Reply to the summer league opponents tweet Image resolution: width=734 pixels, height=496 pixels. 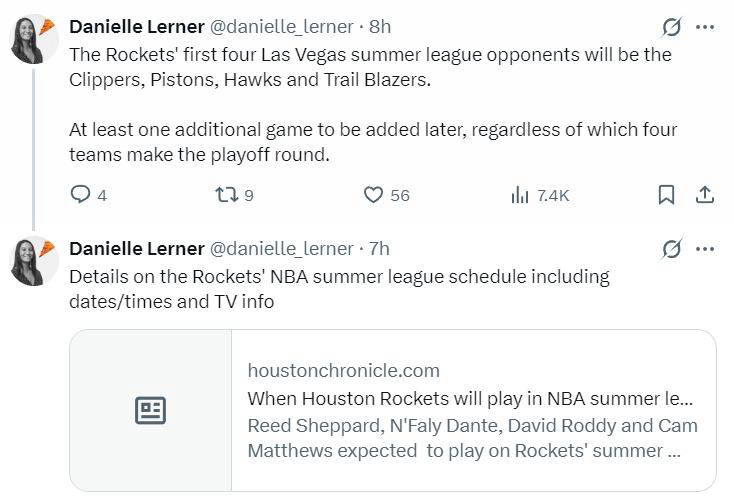[80, 195]
